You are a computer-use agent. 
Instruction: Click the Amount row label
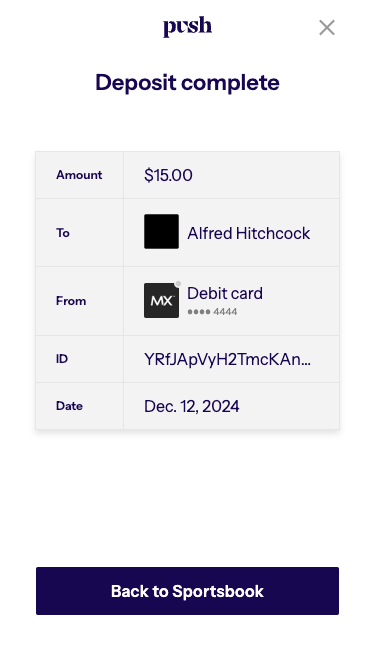[x=79, y=175]
